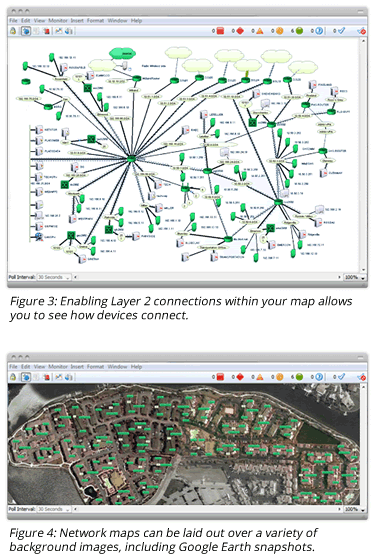Image resolution: width=375 pixels, height=559 pixels.
Task: Select the red square down-status filter in the top window
Action: point(220,31)
